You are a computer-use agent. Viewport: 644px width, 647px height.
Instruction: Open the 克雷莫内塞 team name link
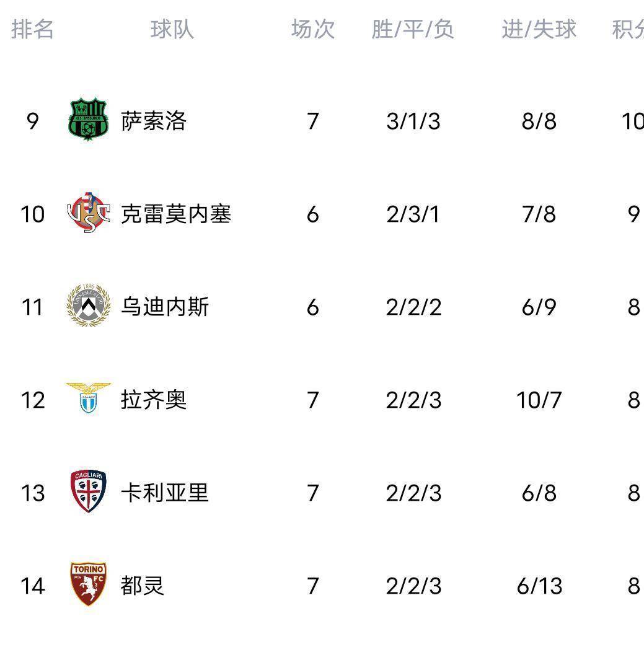pos(176,214)
